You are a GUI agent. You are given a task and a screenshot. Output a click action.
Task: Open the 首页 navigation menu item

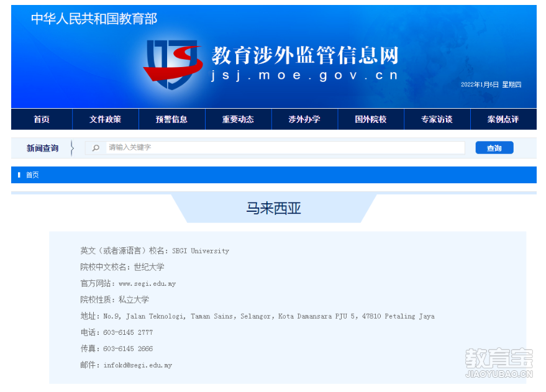tap(42, 119)
